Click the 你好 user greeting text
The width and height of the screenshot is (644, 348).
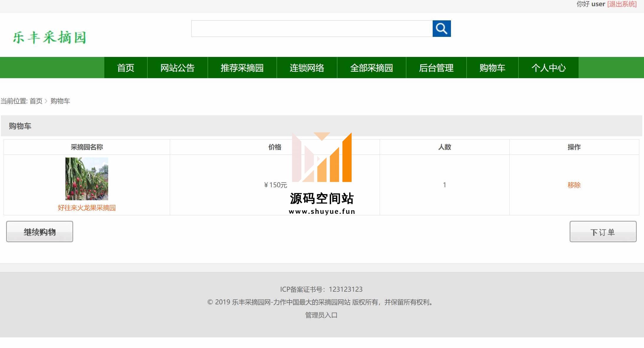(591, 4)
